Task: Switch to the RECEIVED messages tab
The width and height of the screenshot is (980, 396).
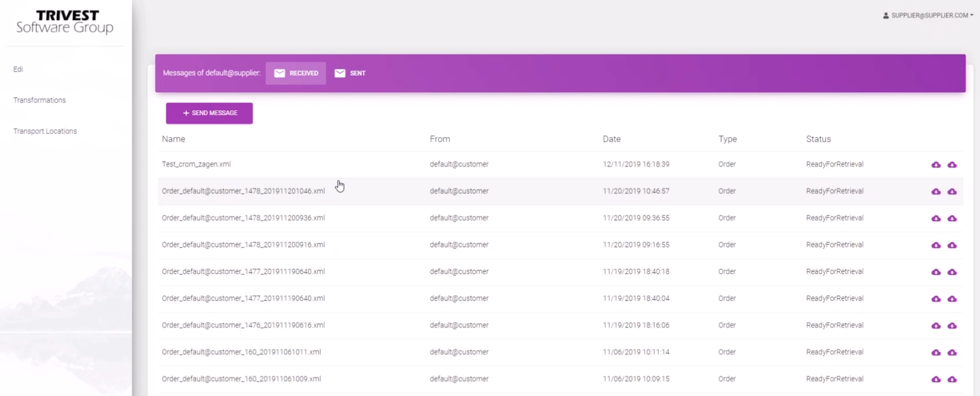Action: (x=296, y=73)
